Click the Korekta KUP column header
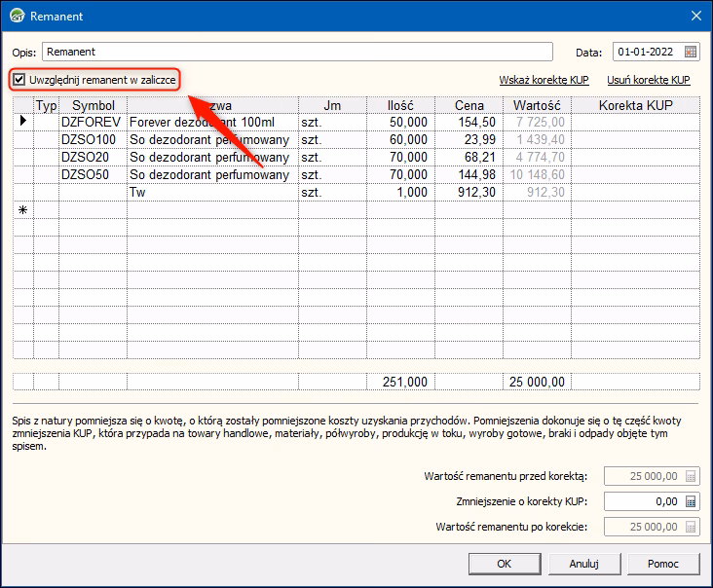This screenshot has height=588, width=713. (x=635, y=105)
